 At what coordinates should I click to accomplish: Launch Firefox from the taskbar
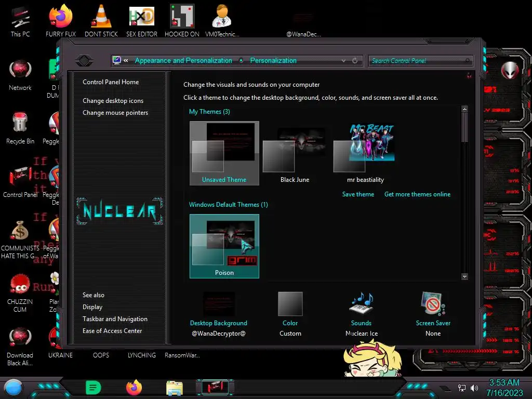134,388
